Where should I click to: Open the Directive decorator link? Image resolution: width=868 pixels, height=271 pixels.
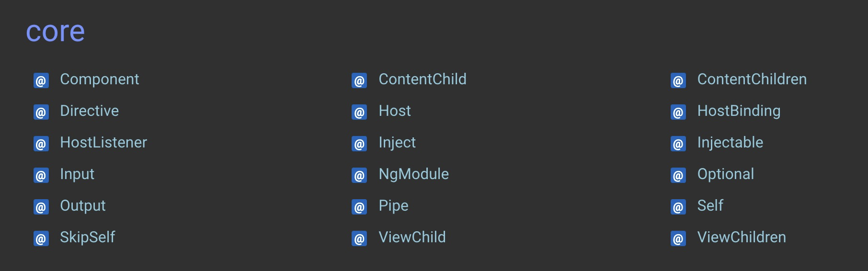click(x=89, y=111)
